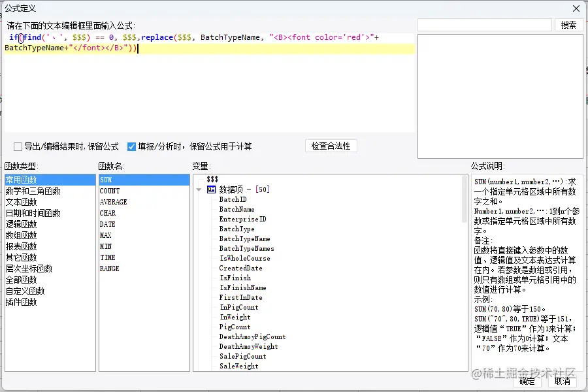This screenshot has height=392, width=588.
Task: Select the $$$ variable
Action: tap(212, 179)
